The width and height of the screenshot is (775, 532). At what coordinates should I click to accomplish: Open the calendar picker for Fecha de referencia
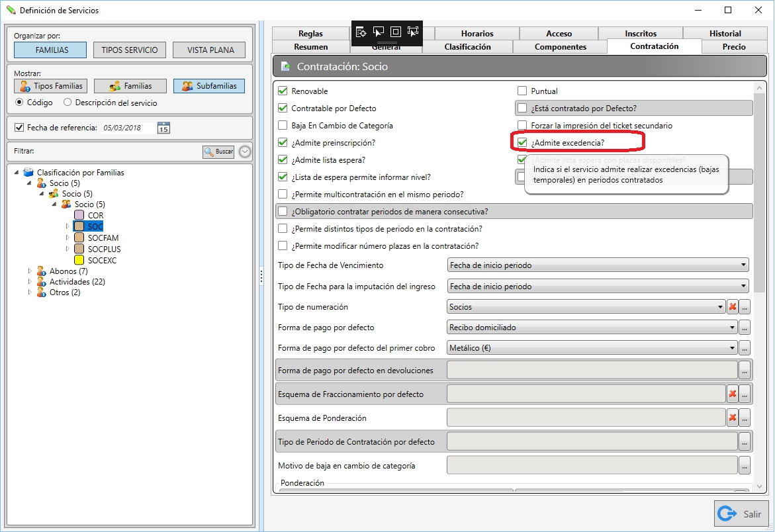pyautogui.click(x=163, y=128)
